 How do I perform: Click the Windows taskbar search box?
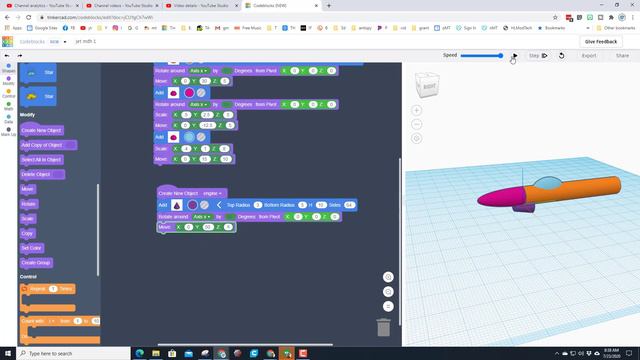point(73,353)
